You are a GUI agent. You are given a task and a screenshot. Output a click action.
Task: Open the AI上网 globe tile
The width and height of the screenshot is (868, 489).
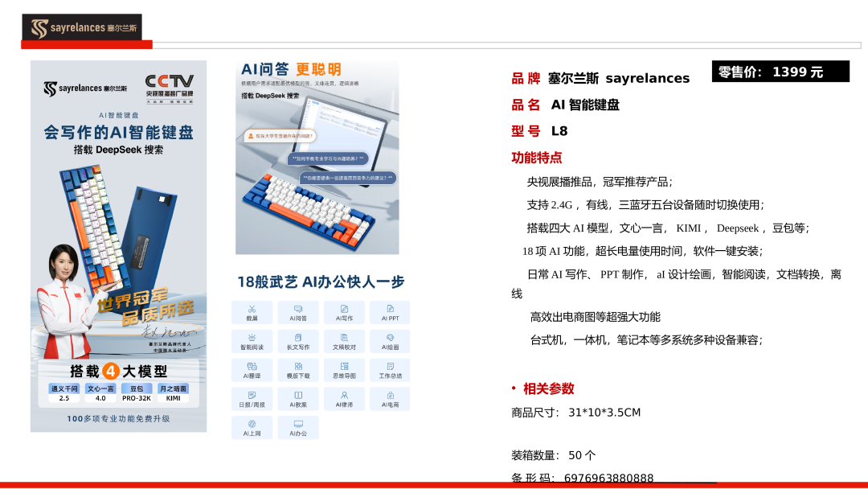[x=252, y=428]
